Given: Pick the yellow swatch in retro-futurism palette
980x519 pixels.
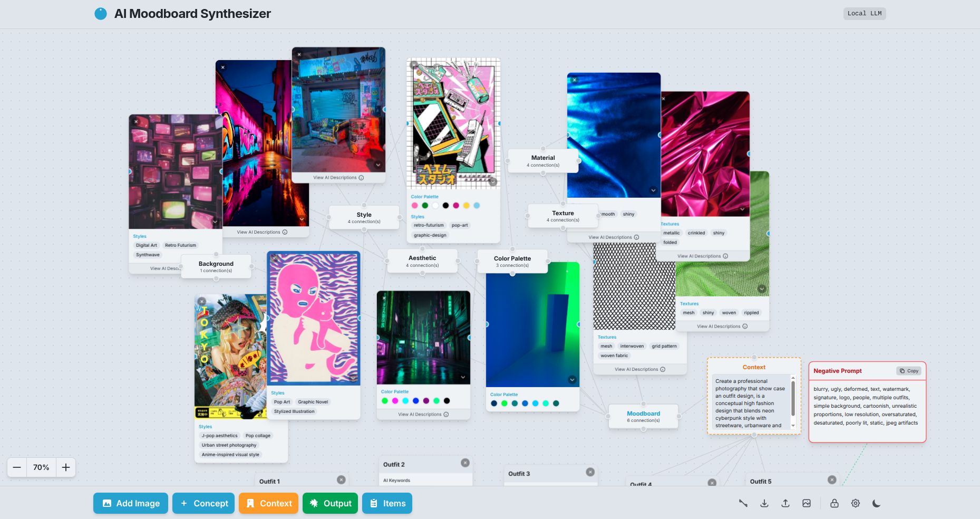Looking at the screenshot, I should click(466, 206).
